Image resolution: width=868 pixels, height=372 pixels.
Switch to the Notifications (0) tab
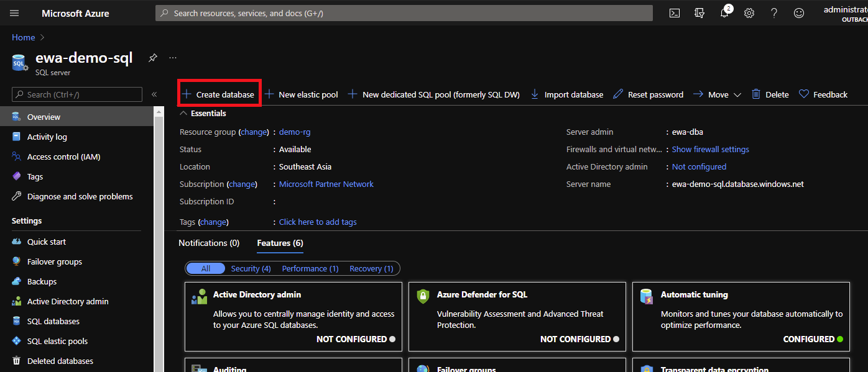(x=209, y=243)
